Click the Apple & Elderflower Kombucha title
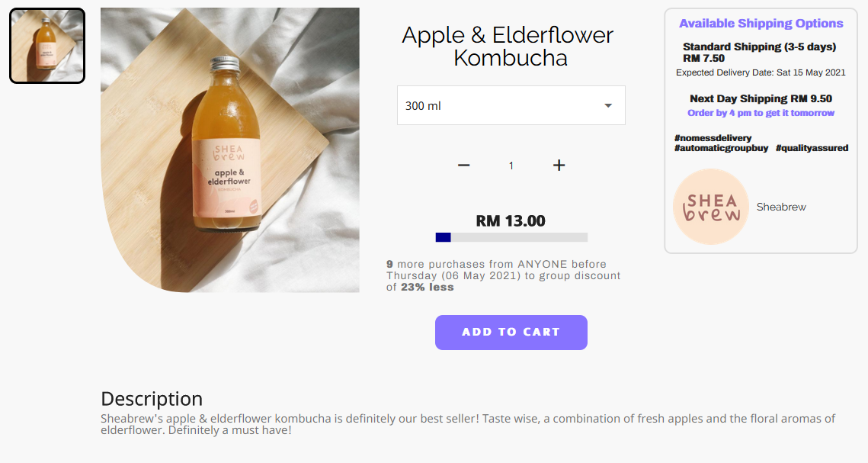This screenshot has width=868, height=463. (508, 47)
